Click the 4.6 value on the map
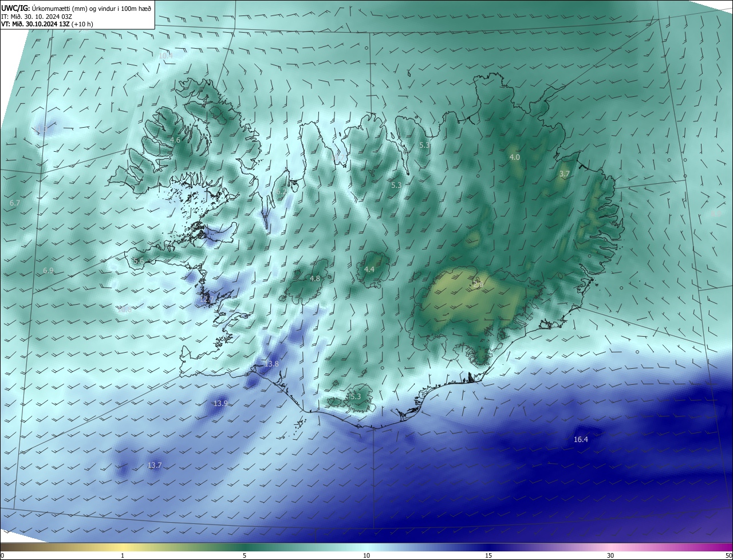733x560 pixels. 176,140
